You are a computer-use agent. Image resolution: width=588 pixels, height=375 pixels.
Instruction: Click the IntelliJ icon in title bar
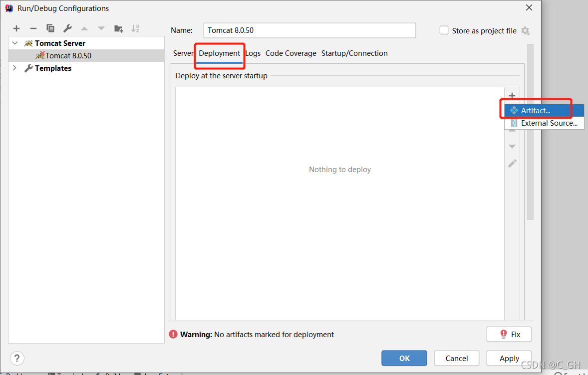(x=9, y=8)
